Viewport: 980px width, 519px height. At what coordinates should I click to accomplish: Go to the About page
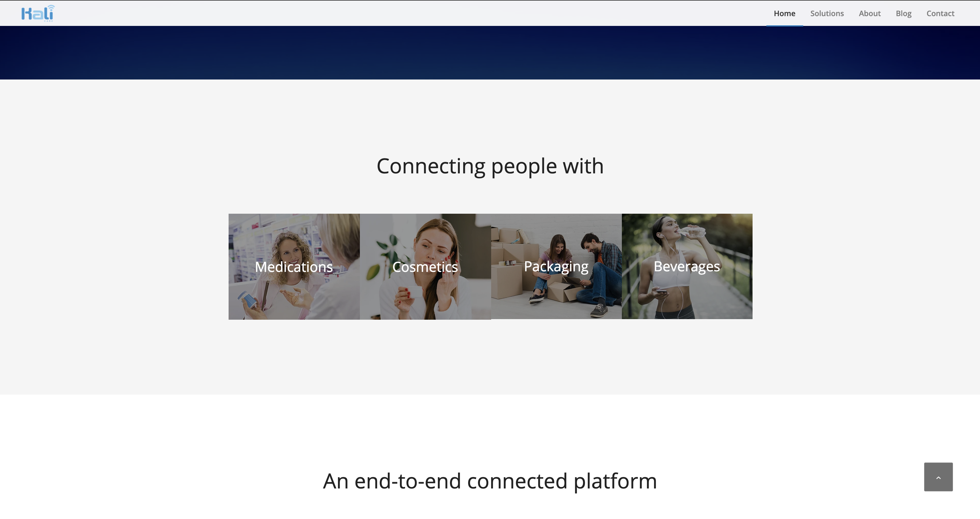tap(870, 13)
